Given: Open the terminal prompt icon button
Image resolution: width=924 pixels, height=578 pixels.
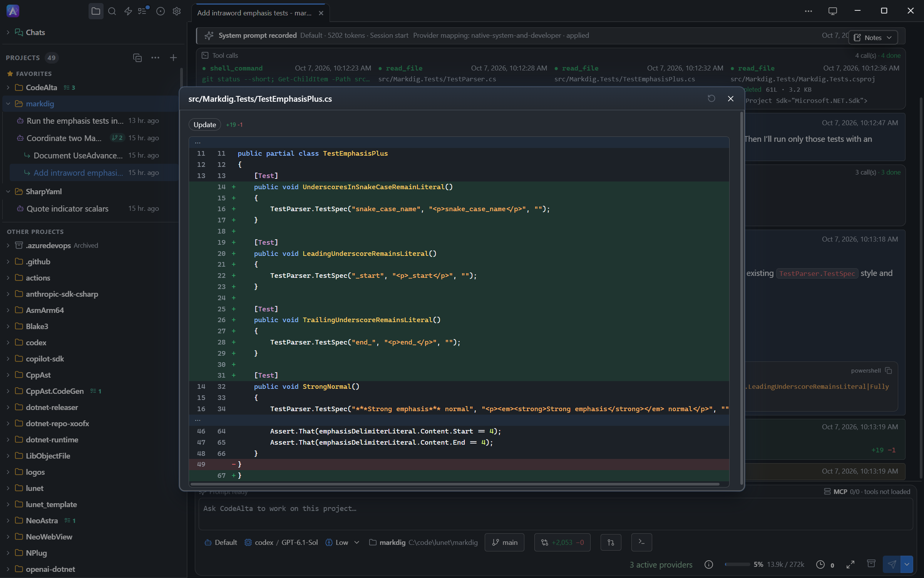Looking at the screenshot, I should point(641,542).
